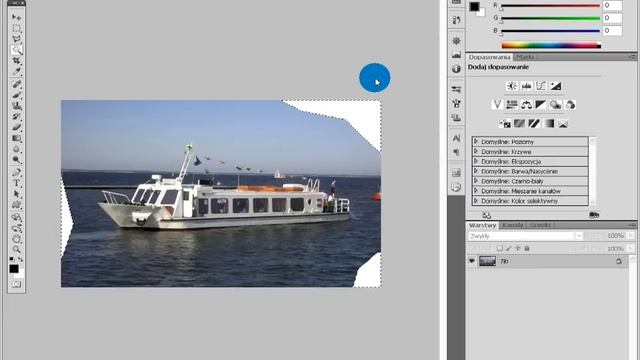
Task: Switch to the Dopasowania tab
Action: point(489,57)
